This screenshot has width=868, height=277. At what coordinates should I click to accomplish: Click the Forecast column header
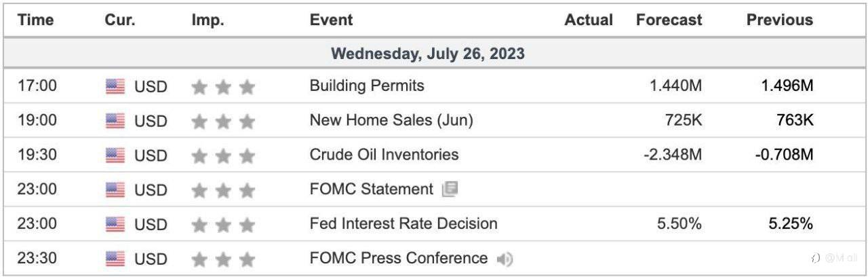pos(669,20)
